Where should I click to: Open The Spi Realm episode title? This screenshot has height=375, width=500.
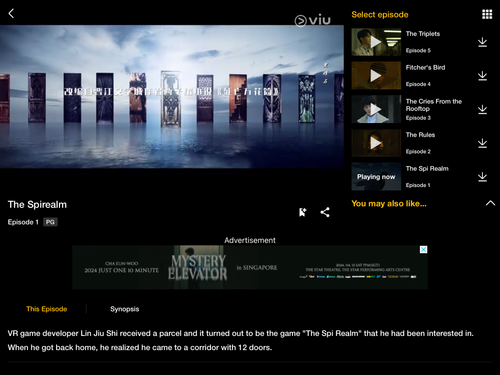[427, 168]
